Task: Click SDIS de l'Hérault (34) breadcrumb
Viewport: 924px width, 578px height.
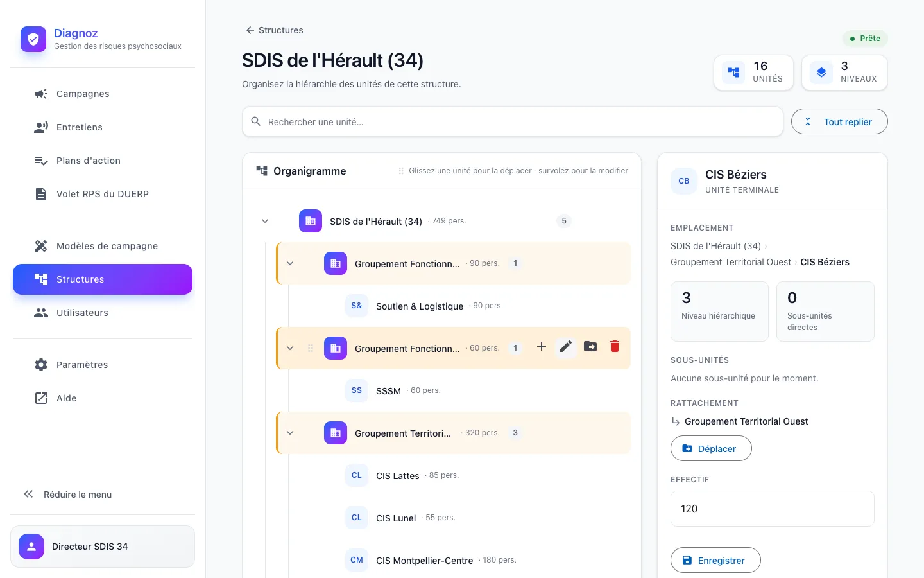Action: pyautogui.click(x=715, y=246)
